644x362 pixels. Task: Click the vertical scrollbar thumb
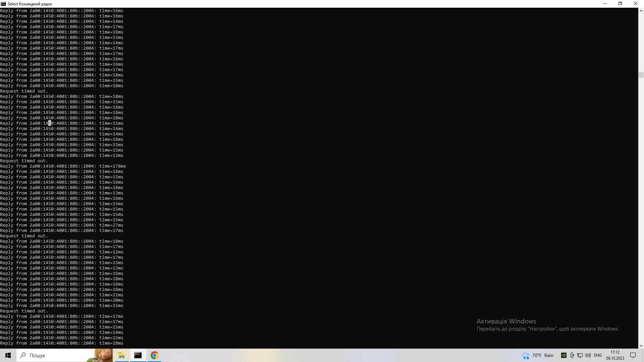click(x=641, y=75)
